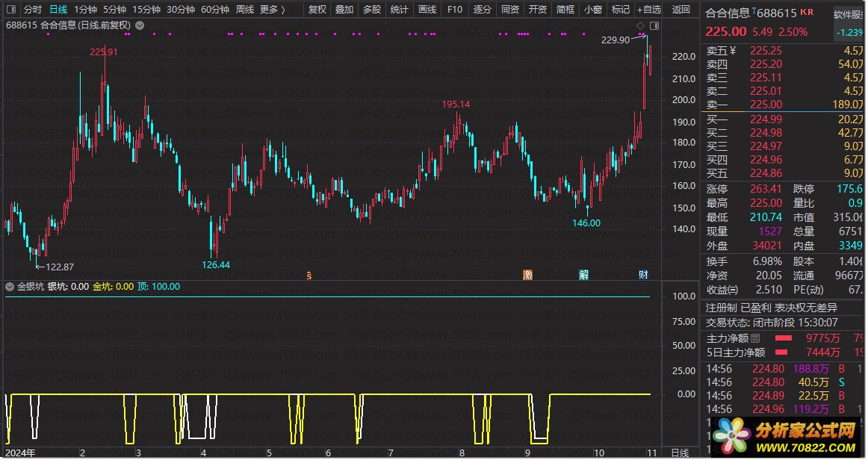
Task: Click 顶: 100.00 indicator value
Action: (x=159, y=287)
